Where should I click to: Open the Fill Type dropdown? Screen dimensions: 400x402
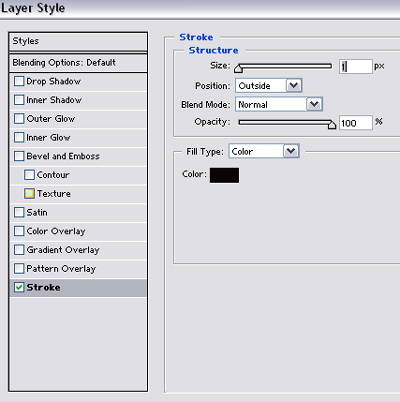(264, 151)
